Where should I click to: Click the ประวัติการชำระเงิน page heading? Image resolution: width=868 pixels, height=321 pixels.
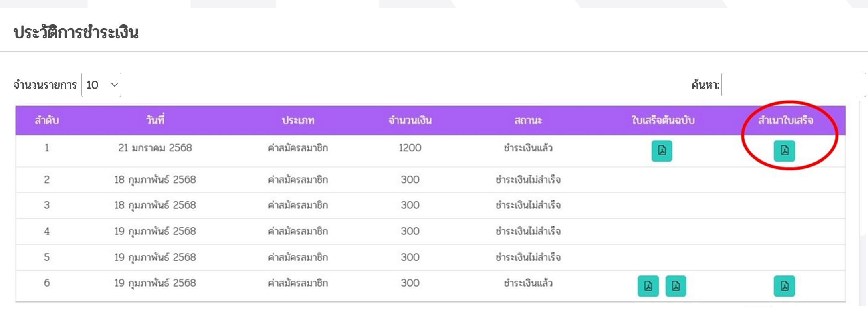(76, 32)
